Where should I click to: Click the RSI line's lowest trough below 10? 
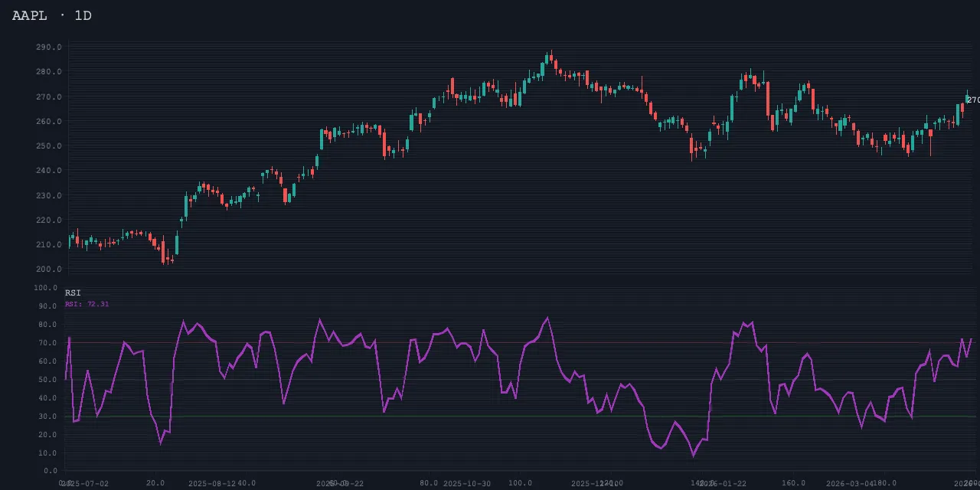(x=694, y=456)
